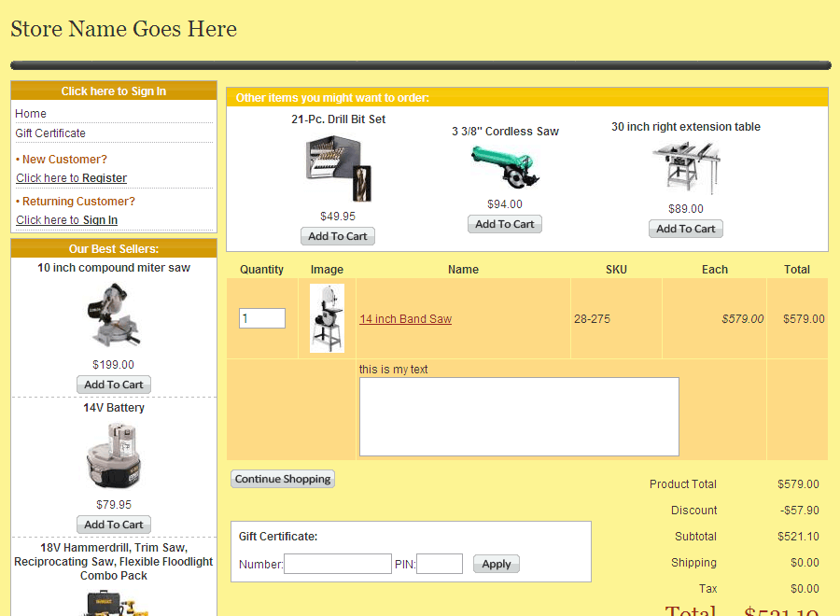Apply the gift certificate

[496, 564]
